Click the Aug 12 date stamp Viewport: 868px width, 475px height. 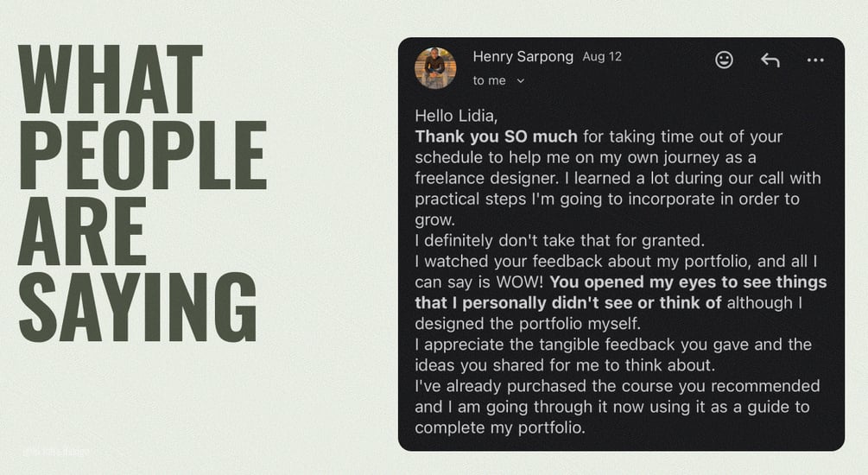point(602,57)
